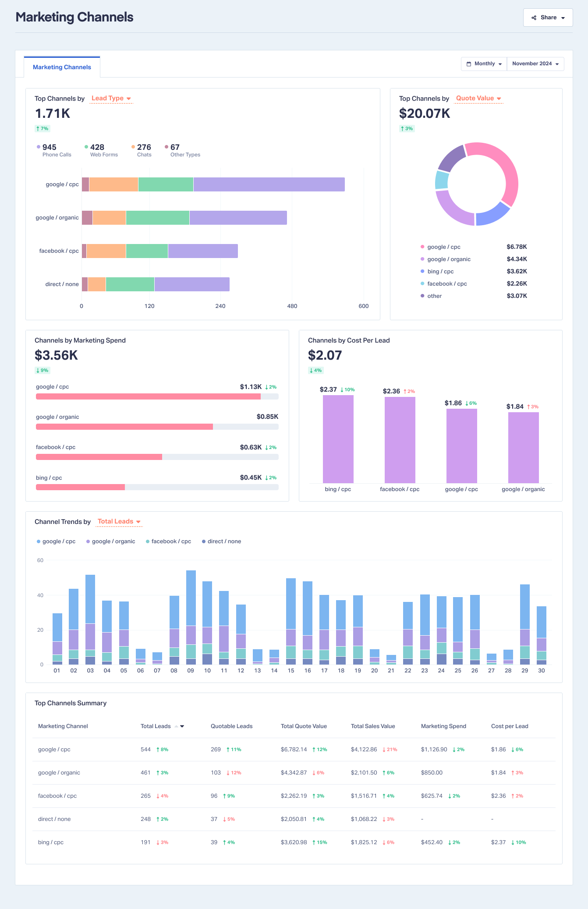588x909 pixels.
Task: Click the google / cpc pink legend dot
Action: 422,247
